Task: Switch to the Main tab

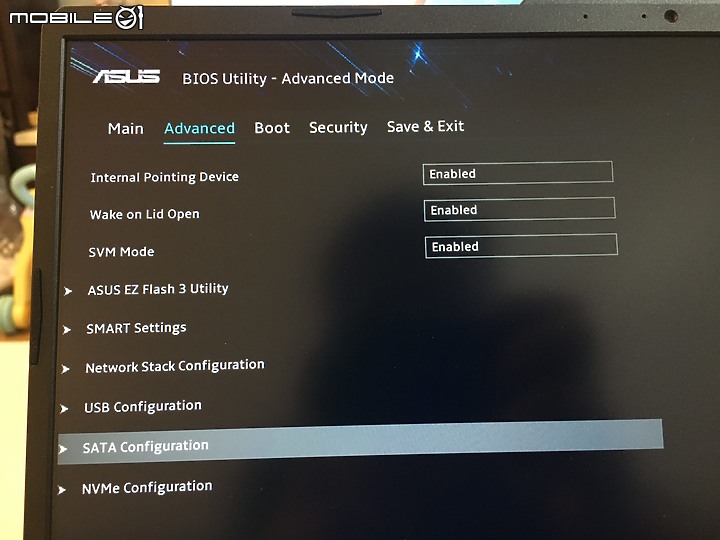Action: (x=125, y=129)
